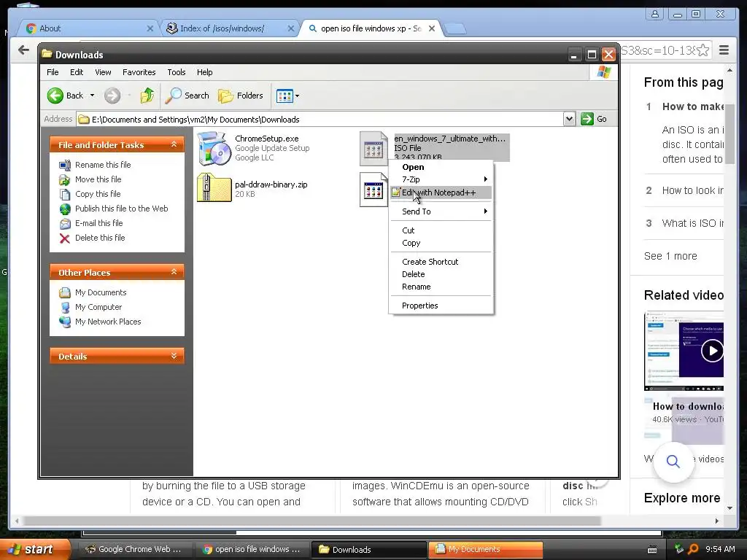The image size is (747, 560).
Task: Open the View menu
Action: pyautogui.click(x=103, y=72)
